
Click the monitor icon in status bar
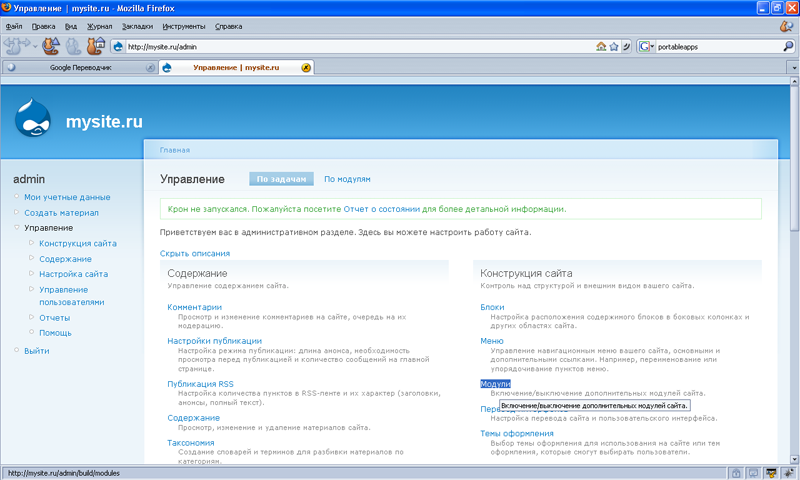click(753, 473)
